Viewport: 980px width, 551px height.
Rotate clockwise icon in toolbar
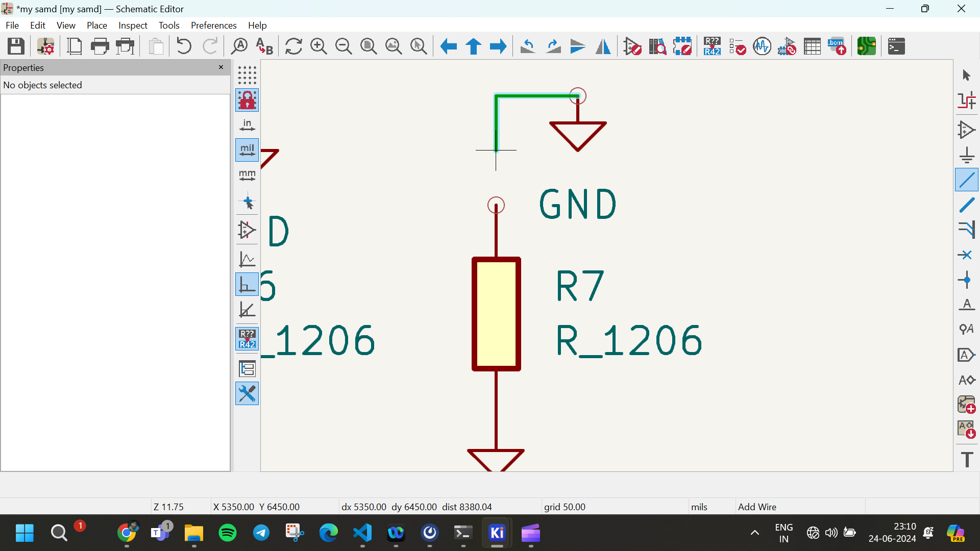pos(553,46)
